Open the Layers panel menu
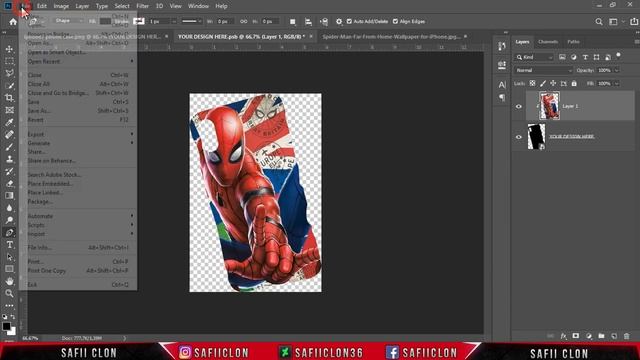Viewport: 640px width, 360px height. coord(636,42)
